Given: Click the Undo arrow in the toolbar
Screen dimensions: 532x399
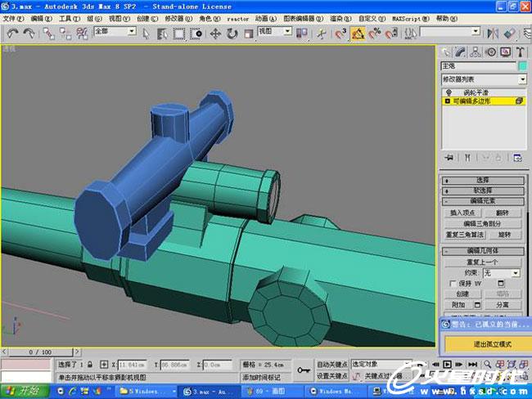Looking at the screenshot, I should point(12,34).
